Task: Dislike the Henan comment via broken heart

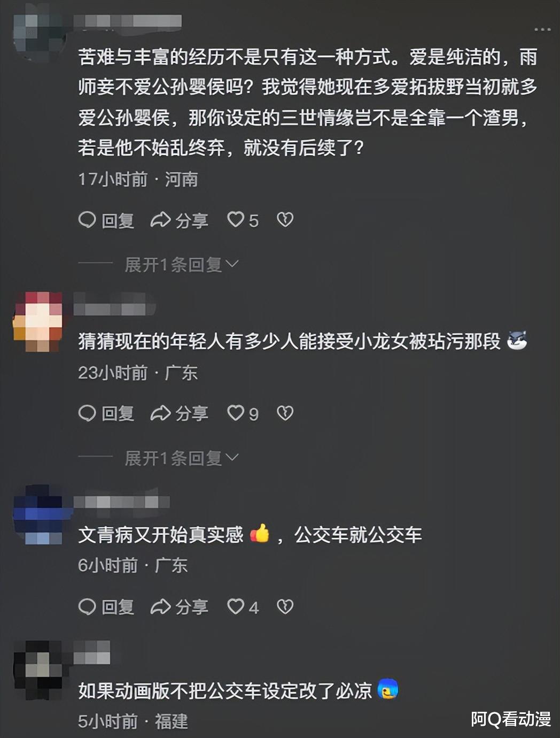Action: click(285, 220)
